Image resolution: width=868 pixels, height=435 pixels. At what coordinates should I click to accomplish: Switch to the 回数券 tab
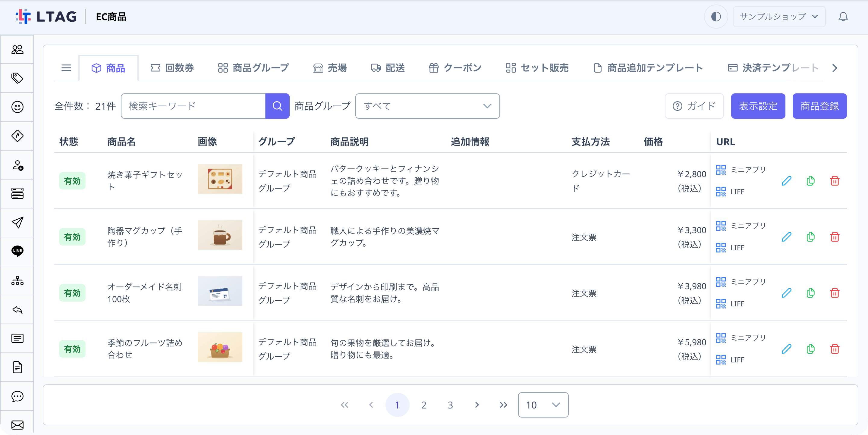172,68
